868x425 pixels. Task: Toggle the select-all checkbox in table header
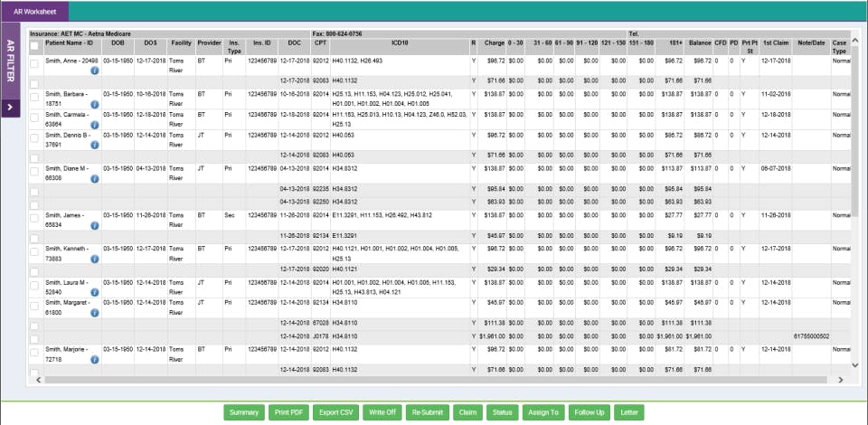[x=34, y=46]
